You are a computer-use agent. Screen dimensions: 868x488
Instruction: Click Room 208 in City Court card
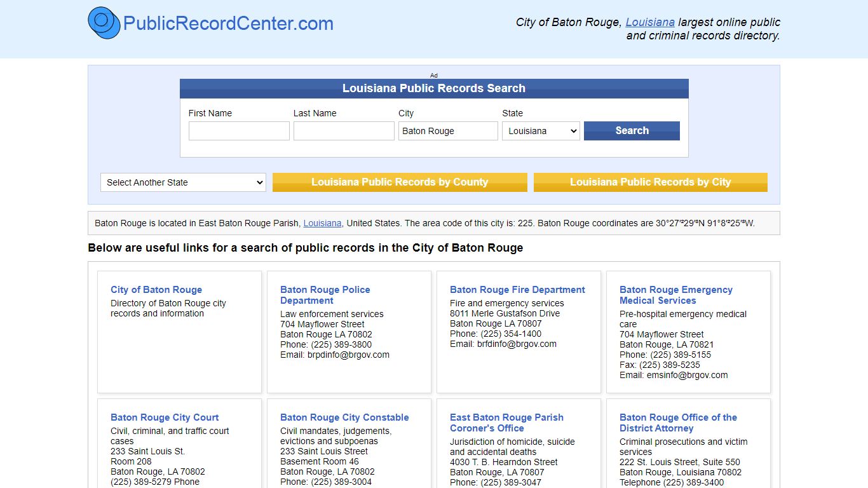132,461
